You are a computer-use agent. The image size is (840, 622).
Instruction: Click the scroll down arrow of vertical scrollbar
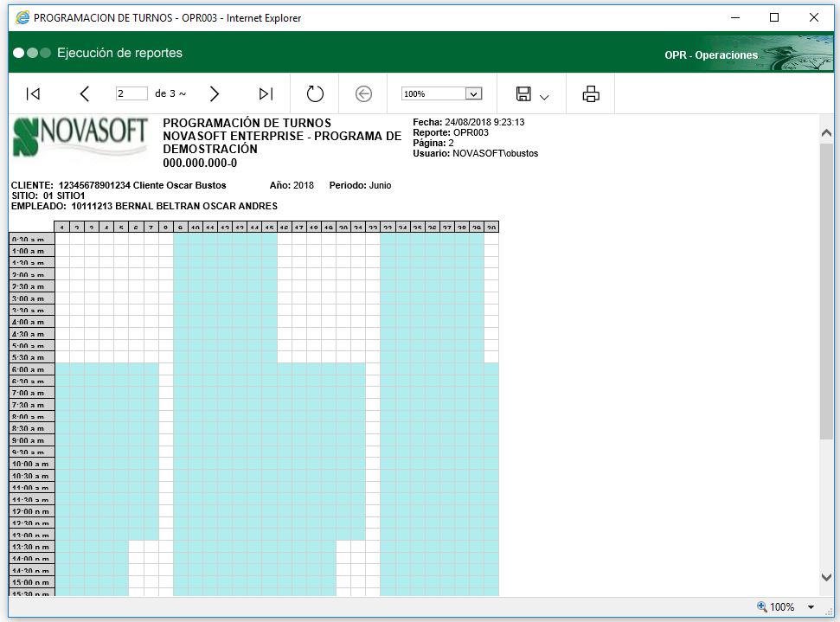(826, 577)
